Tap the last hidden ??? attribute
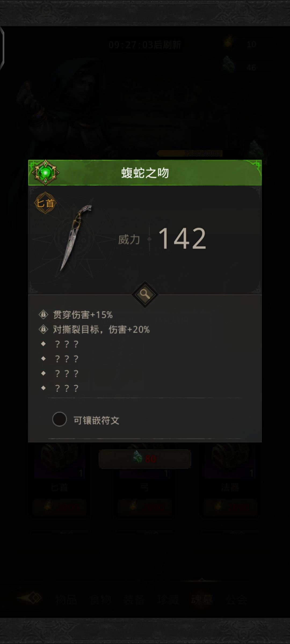 [x=66, y=388]
